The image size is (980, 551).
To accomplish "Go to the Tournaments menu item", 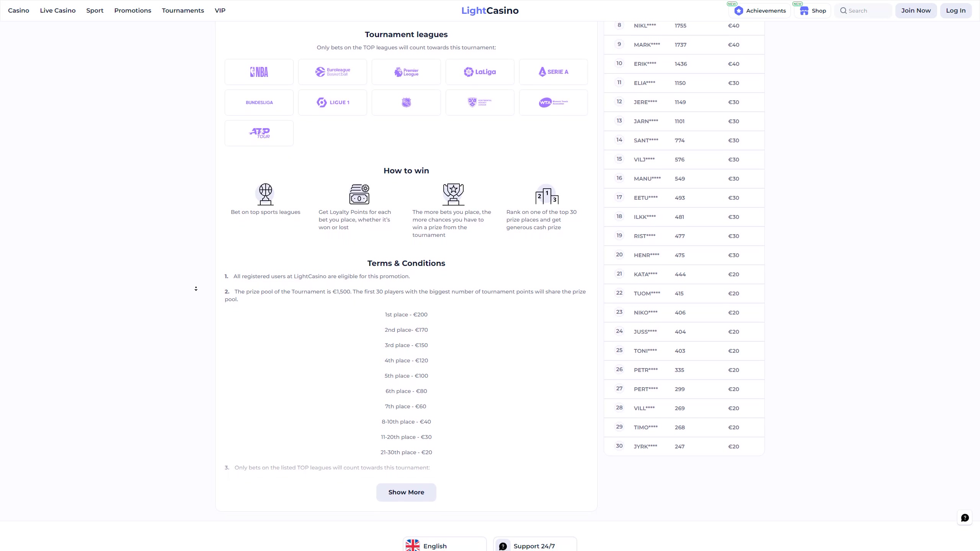I will (x=183, y=11).
